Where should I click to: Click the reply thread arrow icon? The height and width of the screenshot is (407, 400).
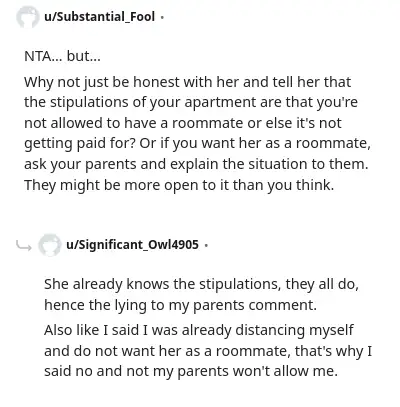click(x=24, y=246)
